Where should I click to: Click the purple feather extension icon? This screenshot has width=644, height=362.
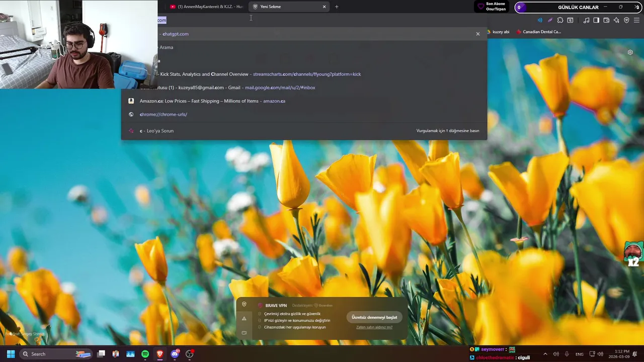550,20
